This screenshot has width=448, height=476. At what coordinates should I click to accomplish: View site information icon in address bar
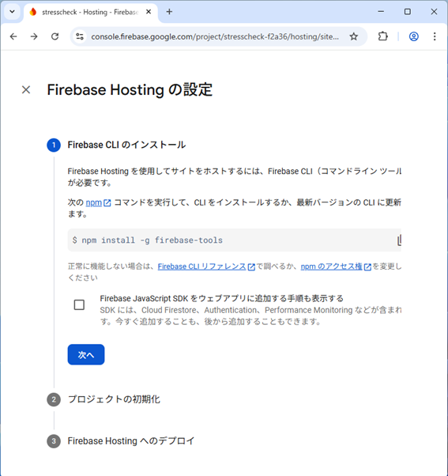tap(80, 36)
